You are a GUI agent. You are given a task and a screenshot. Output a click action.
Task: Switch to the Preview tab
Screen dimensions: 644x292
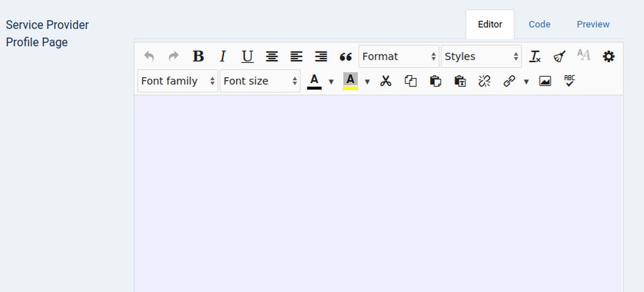pos(593,24)
